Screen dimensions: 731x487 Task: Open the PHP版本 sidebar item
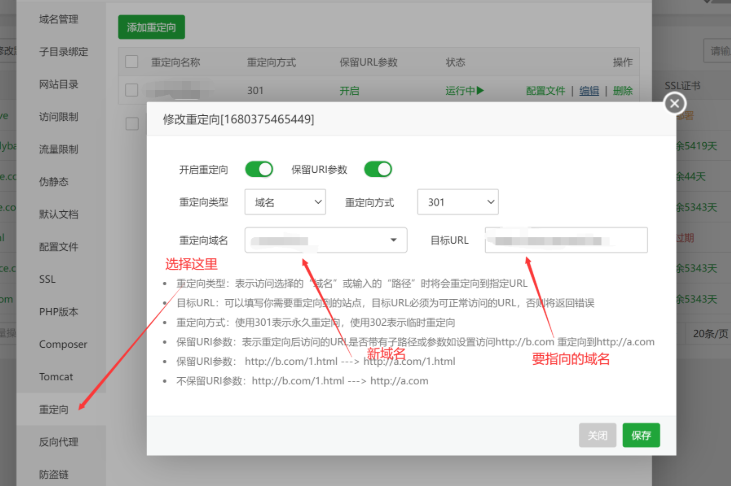pos(57,312)
